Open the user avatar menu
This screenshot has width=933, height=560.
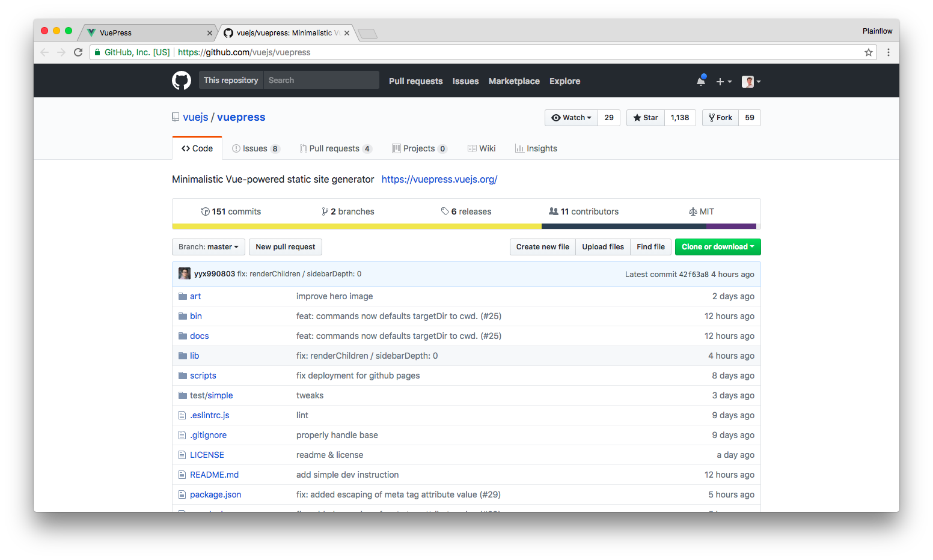[751, 82]
